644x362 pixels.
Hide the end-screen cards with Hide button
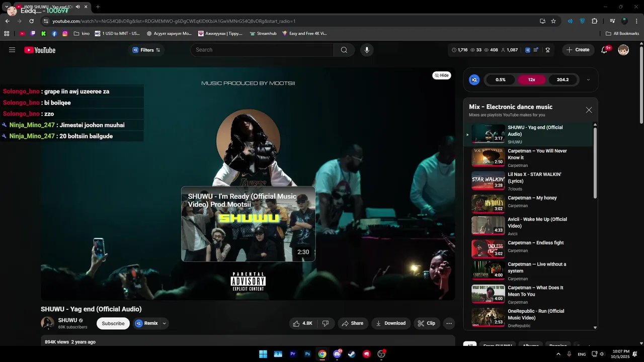(x=442, y=75)
